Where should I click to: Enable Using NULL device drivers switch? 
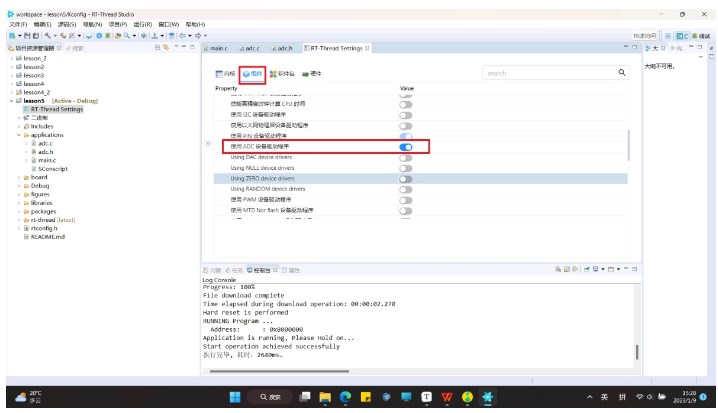(406, 168)
